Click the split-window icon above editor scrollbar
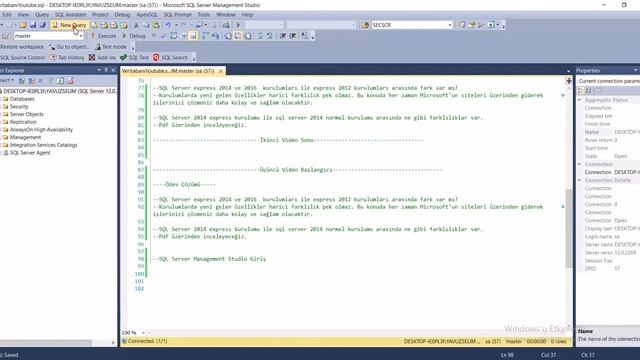 tap(569, 81)
